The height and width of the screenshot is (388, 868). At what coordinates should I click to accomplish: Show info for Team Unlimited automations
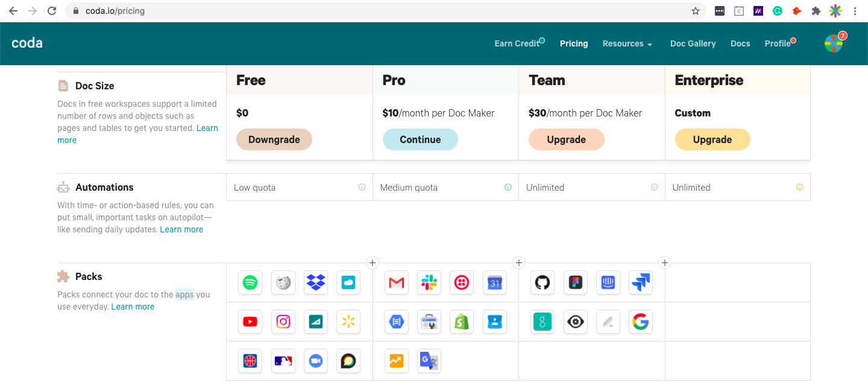coord(654,187)
